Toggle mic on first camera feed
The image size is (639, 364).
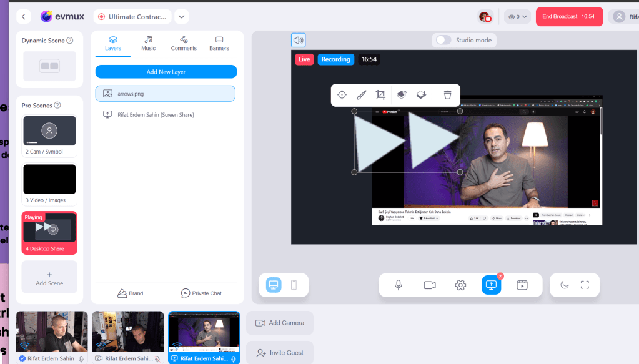[x=81, y=359]
